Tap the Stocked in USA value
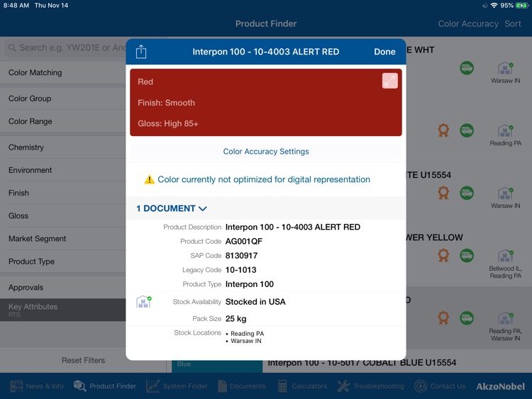 (x=255, y=302)
